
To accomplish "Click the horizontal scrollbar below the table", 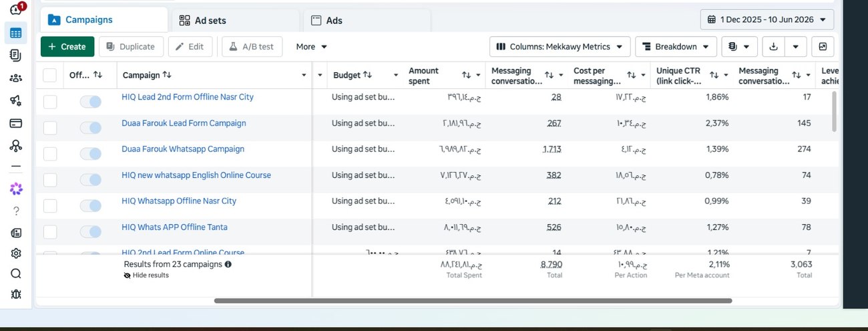I will click(473, 301).
